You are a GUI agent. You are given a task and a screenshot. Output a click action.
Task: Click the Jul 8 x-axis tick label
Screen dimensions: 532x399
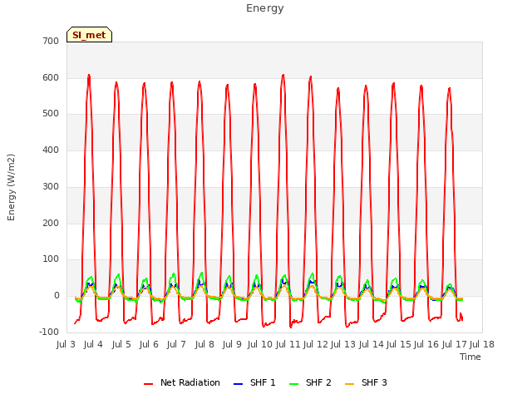(x=204, y=344)
